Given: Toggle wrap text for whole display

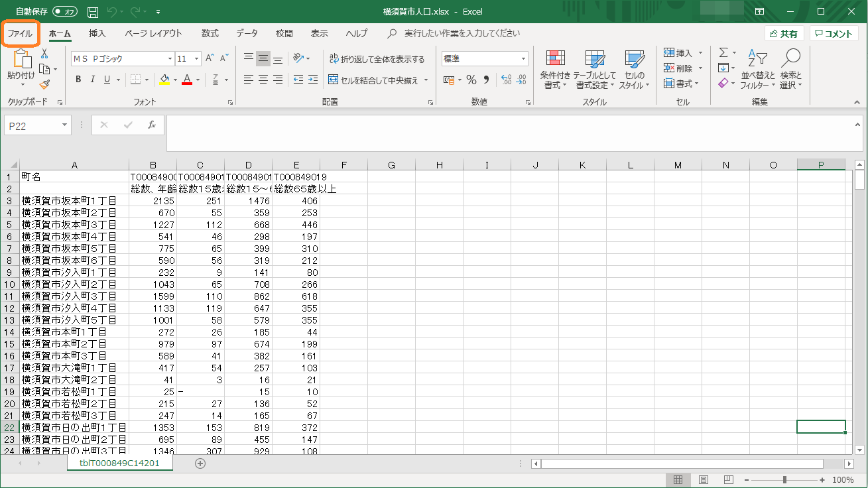Looking at the screenshot, I should pyautogui.click(x=377, y=59).
